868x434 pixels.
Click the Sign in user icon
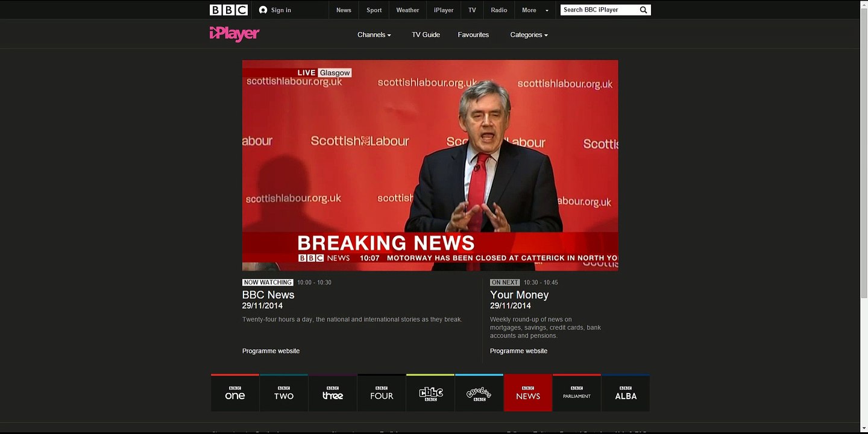coord(263,10)
